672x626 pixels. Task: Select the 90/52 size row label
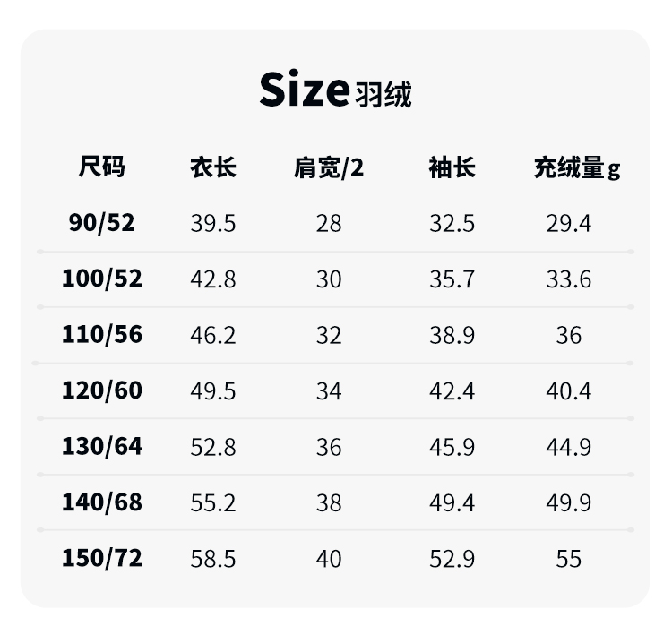tap(101, 222)
